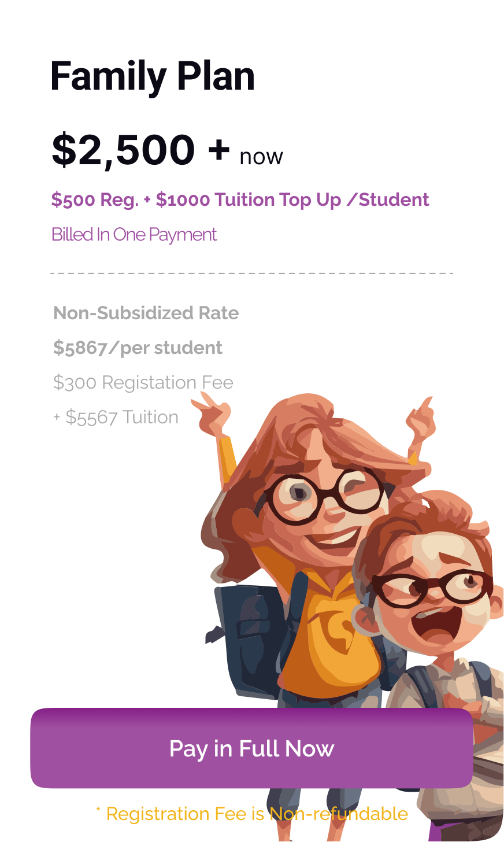This screenshot has height=842, width=504.
Task: Click the Registration Fee is Non-refundable note
Action: [251, 814]
